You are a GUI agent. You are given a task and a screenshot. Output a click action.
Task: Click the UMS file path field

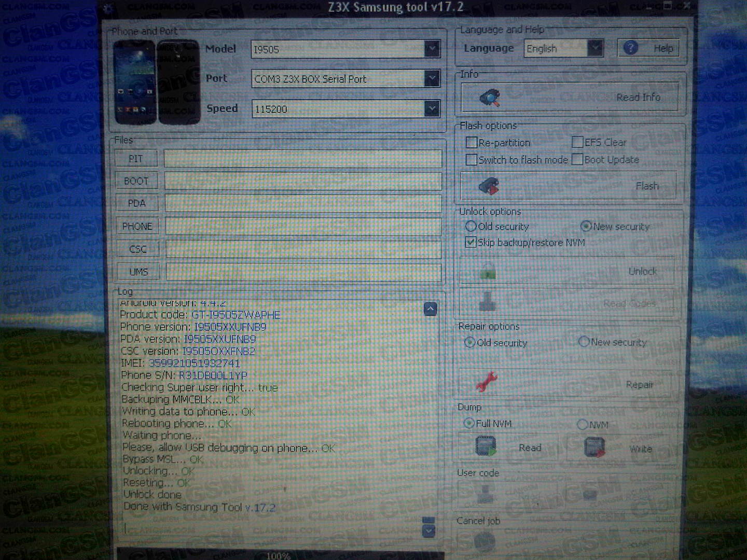coord(305,272)
